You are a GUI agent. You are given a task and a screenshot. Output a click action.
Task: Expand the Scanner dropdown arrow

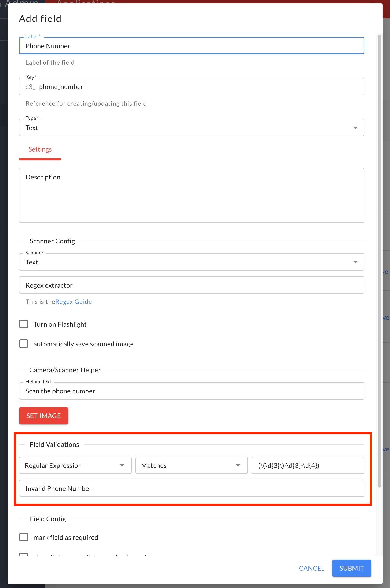pyautogui.click(x=355, y=262)
